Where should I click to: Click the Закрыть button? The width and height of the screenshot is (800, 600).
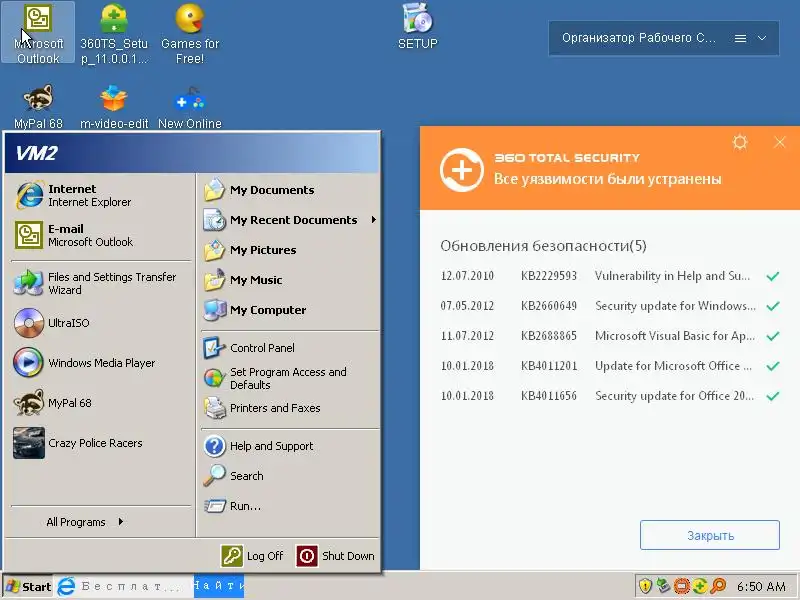click(710, 535)
